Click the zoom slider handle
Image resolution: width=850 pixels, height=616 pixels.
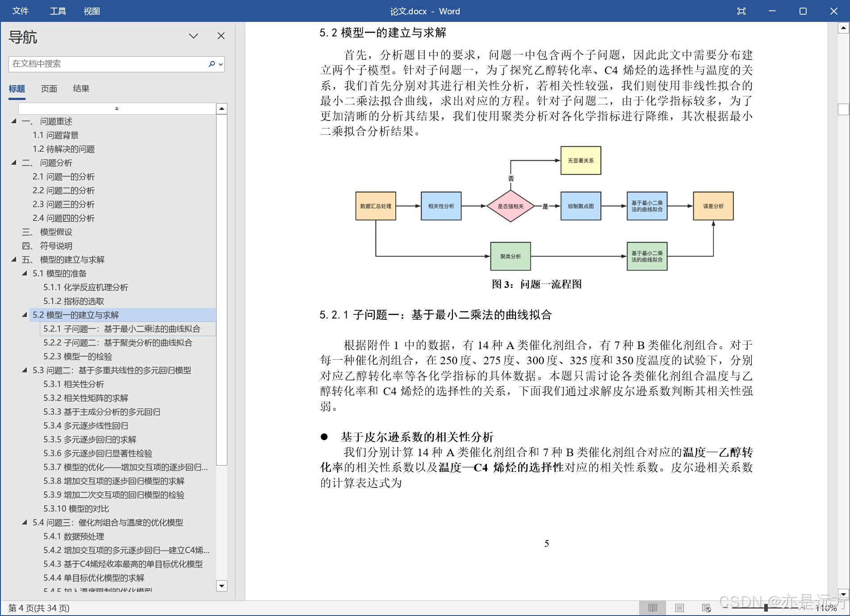tap(766, 608)
